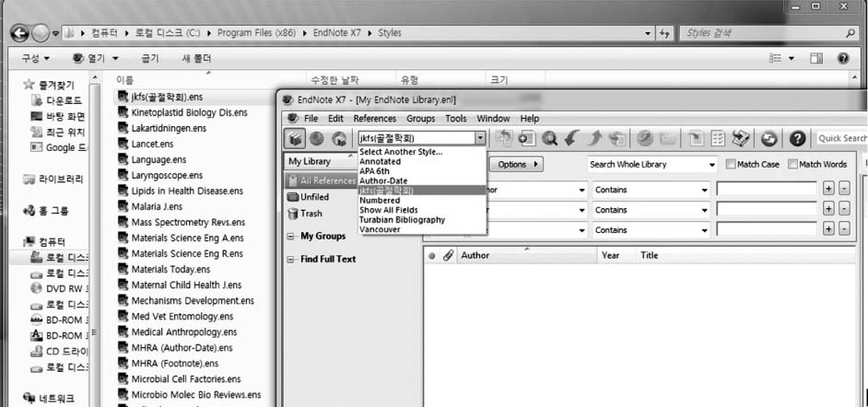This screenshot has width=868, height=407.
Task: Click the Return to Word Processor icon
Action: [741, 138]
